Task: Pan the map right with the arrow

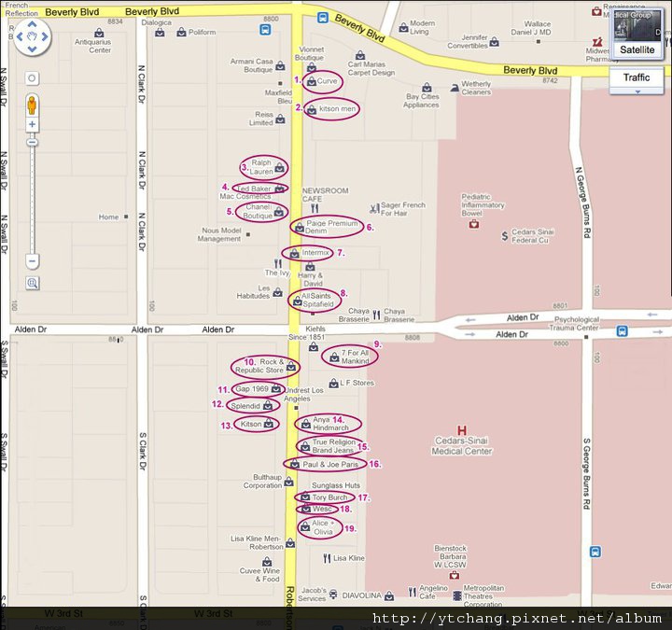Action: [45, 36]
